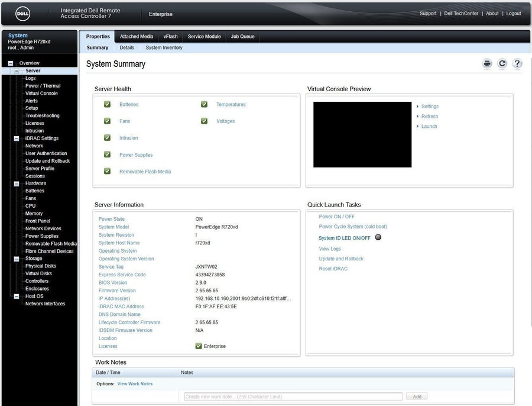
Task: Collapse the Storage tree node
Action: click(17, 259)
